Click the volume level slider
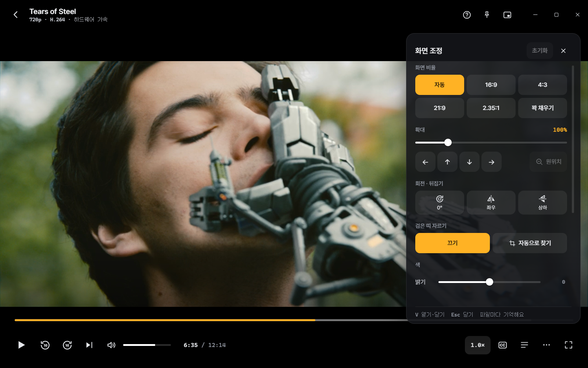Screen dimensions: 588x368 [147, 345]
